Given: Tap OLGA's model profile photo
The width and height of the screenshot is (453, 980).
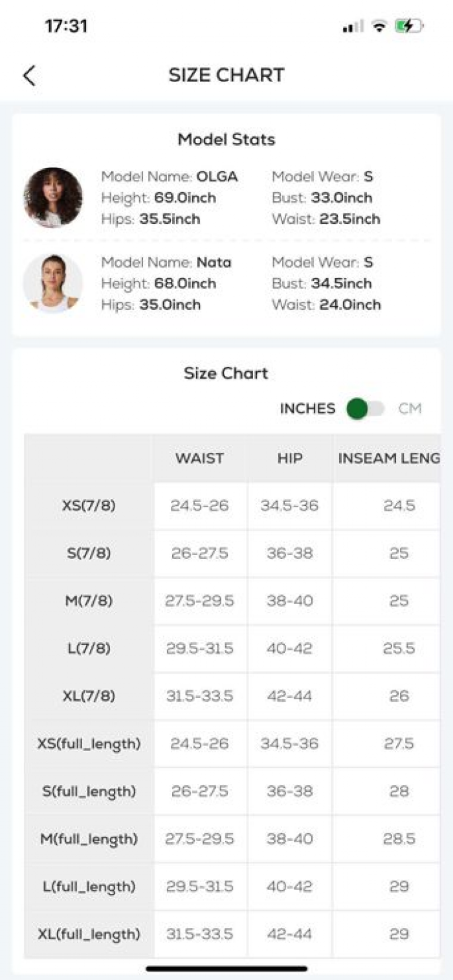Looking at the screenshot, I should 53,197.
